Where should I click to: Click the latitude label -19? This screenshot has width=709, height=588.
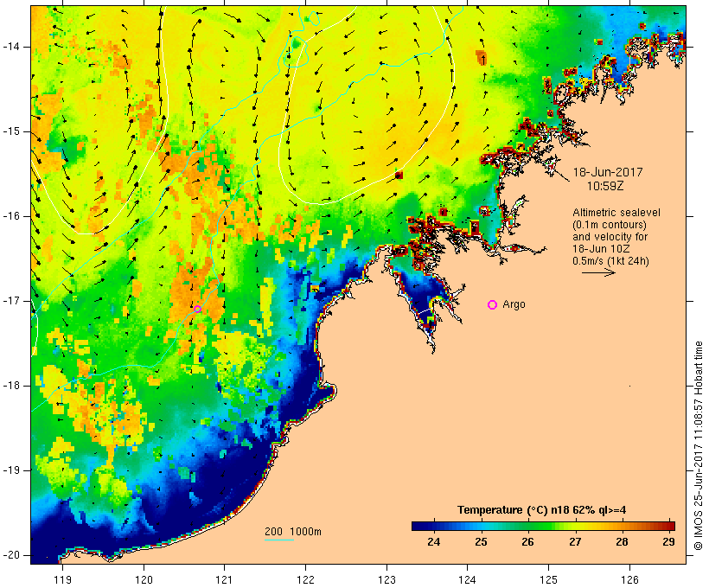(x=11, y=470)
